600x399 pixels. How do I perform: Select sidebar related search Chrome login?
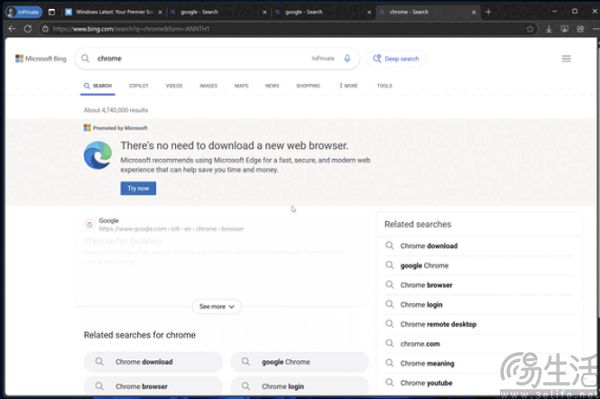tap(421, 305)
